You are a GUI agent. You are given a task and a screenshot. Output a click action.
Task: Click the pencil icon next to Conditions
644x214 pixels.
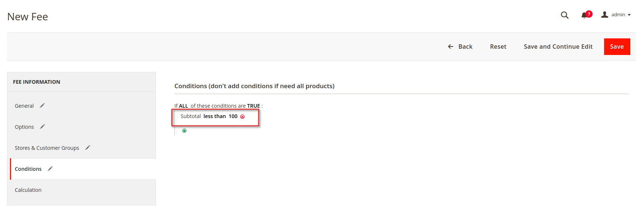50,169
